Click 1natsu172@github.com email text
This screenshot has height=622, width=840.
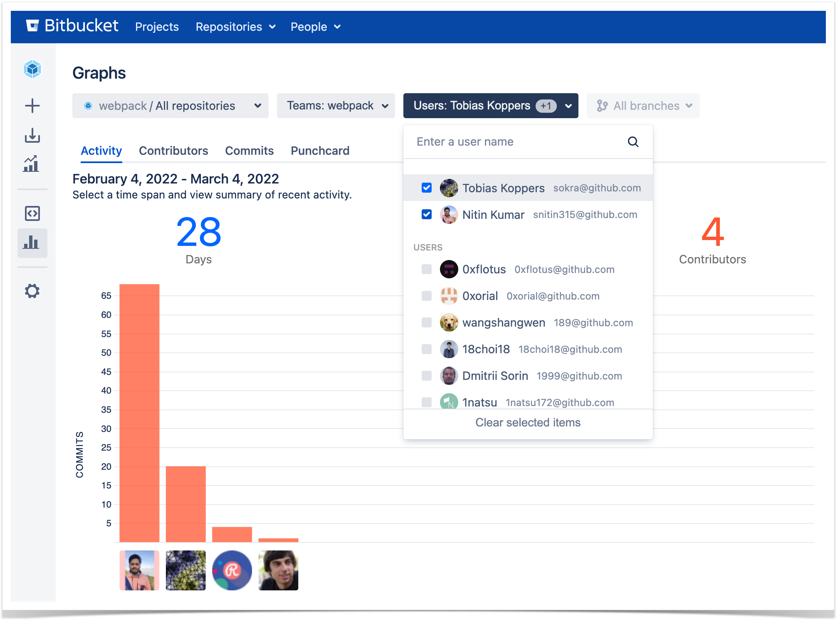(560, 403)
